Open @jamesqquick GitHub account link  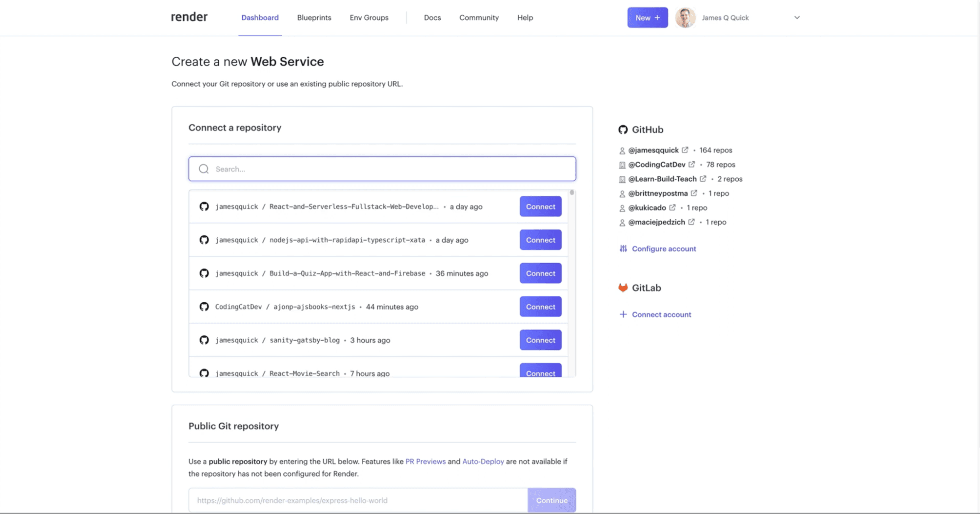653,150
